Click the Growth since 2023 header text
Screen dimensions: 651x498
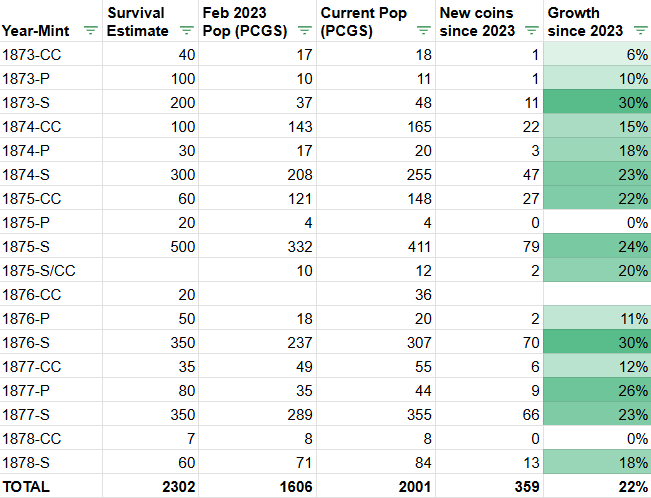click(x=585, y=22)
